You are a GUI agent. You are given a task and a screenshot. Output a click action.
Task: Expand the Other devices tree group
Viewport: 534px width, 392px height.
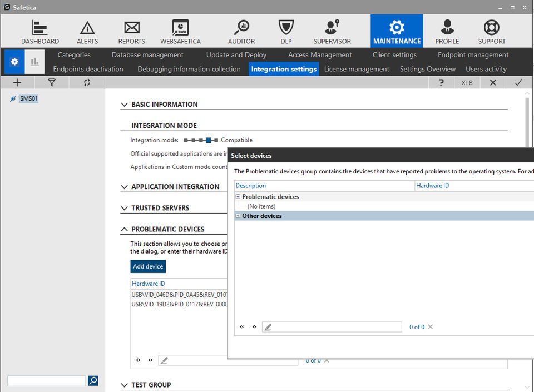pyautogui.click(x=238, y=216)
